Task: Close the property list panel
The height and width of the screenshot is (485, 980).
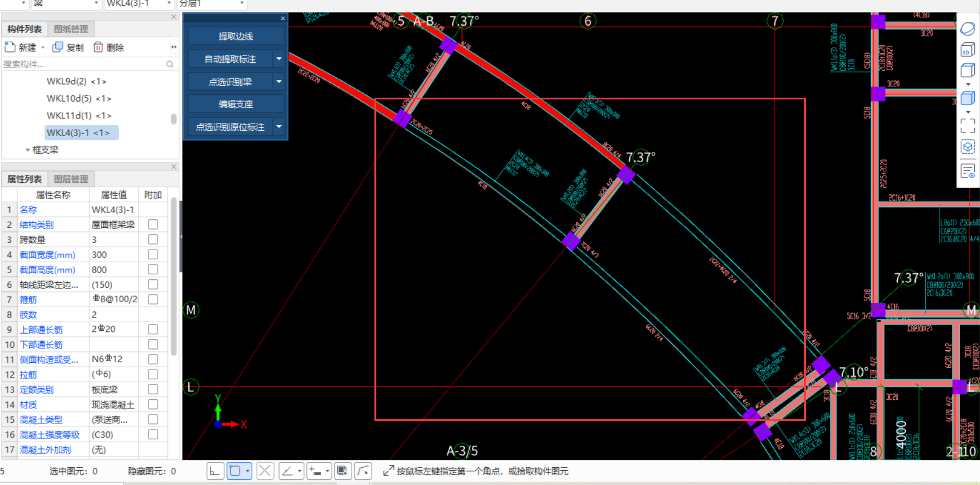Action: tap(174, 167)
